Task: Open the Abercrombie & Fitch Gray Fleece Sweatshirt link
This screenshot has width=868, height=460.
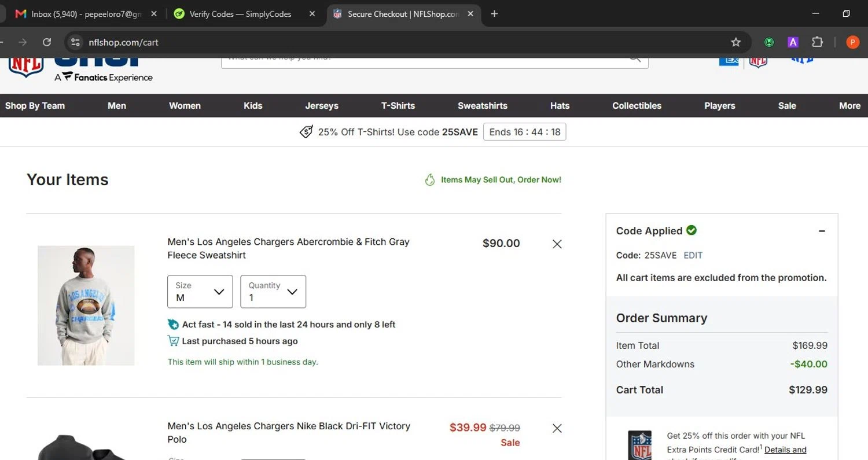Action: tap(288, 248)
